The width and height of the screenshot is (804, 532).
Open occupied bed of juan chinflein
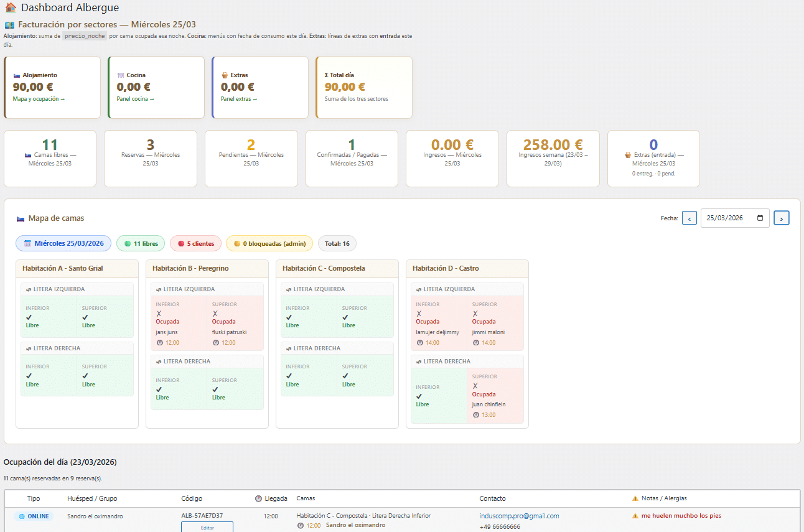(x=495, y=396)
